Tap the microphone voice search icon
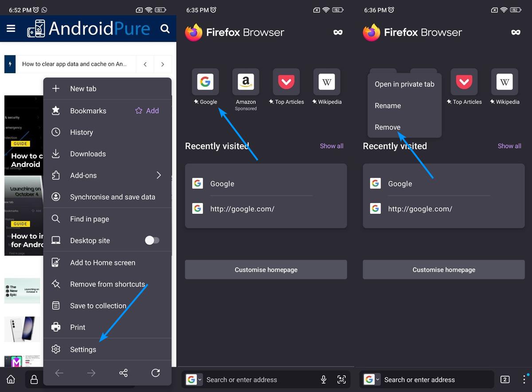This screenshot has height=392, width=532. pos(324,380)
